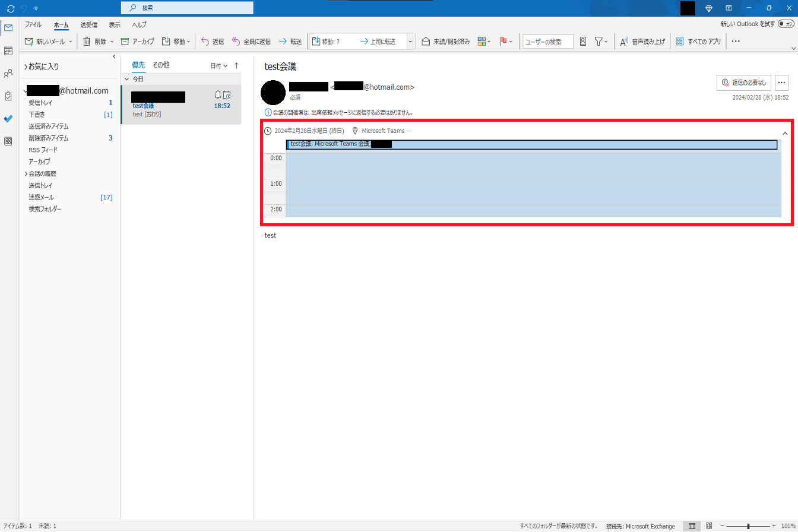This screenshot has height=532, width=798.
Task: Switch to the Other inbox tab
Action: tap(161, 65)
